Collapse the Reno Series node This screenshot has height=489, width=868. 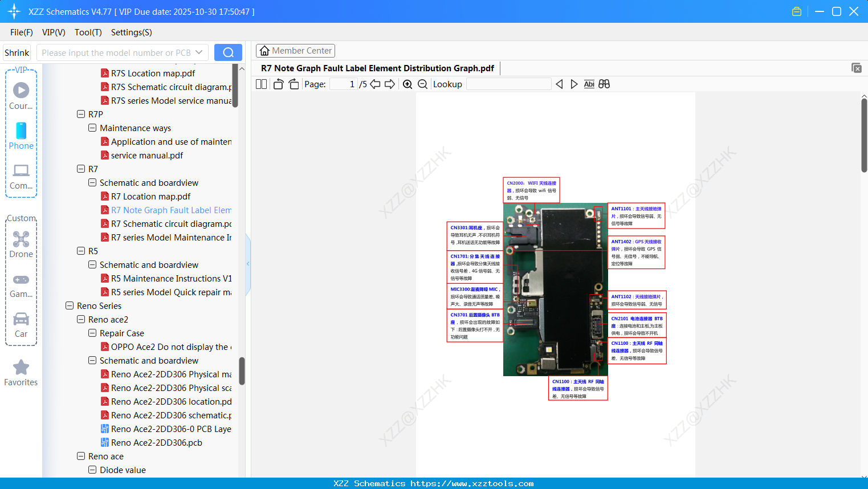click(x=70, y=305)
